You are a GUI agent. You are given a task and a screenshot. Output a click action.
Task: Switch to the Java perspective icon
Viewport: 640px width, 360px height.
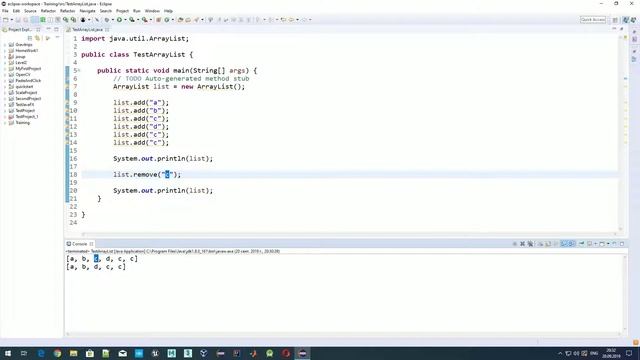625,20
